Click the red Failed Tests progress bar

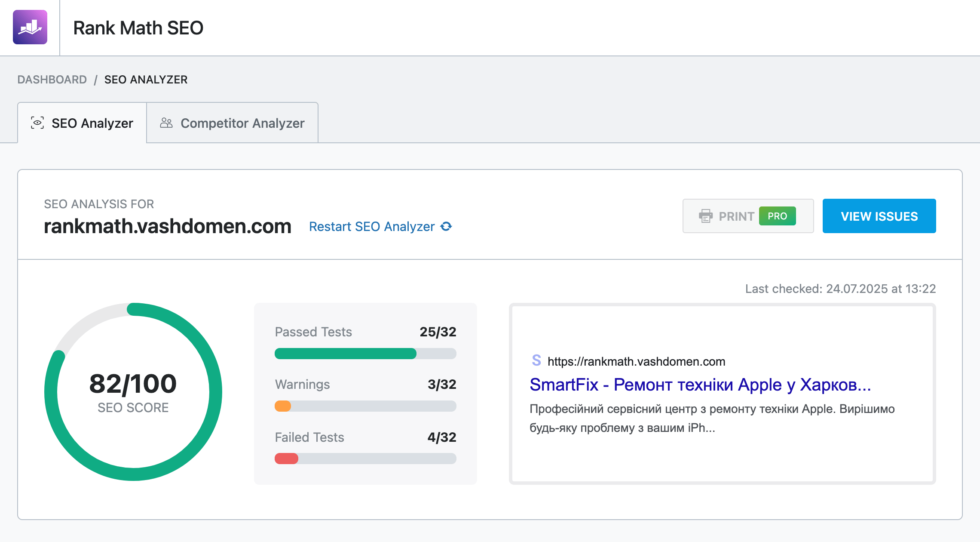coord(286,459)
